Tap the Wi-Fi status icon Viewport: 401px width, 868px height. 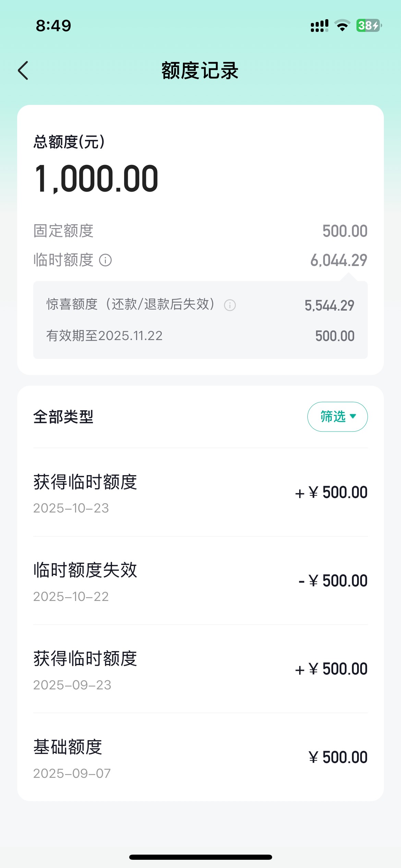342,26
